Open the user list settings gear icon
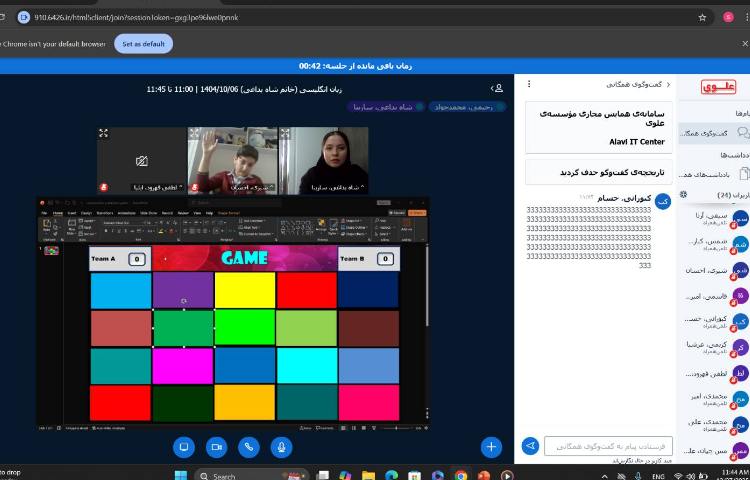The image size is (750, 480). click(x=683, y=194)
